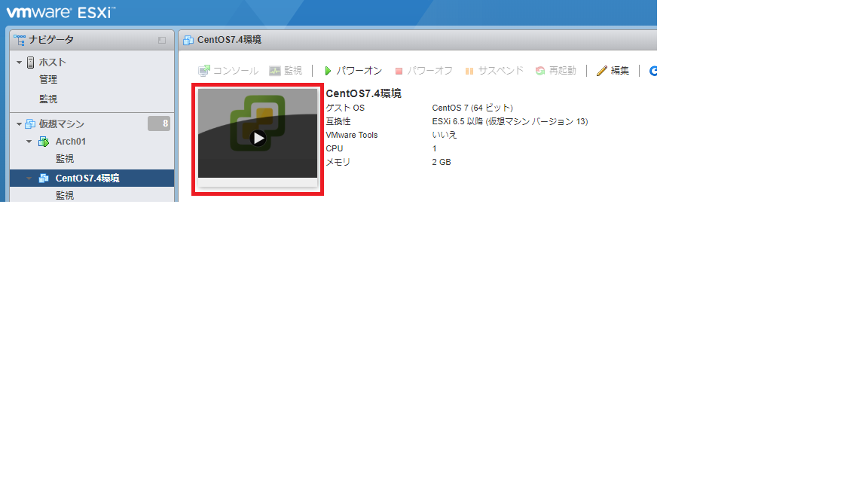The height and width of the screenshot is (488, 868).
Task: Select Host in Navigator
Action: (53, 63)
